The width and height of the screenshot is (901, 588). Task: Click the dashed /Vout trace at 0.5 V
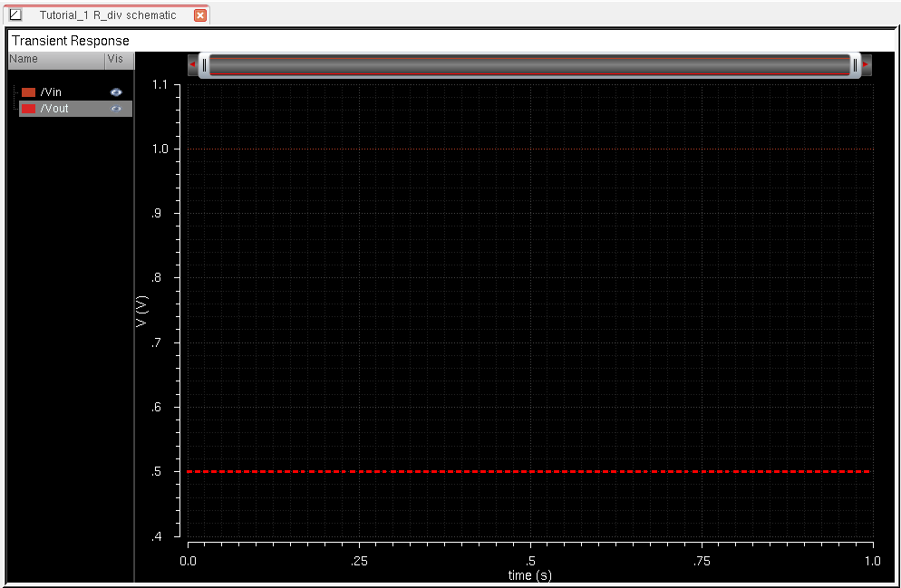528,471
